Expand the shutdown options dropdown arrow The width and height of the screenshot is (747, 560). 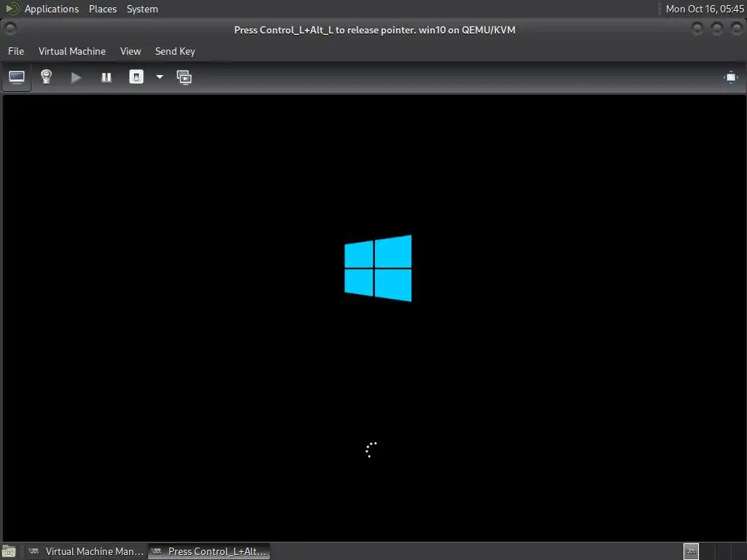point(160,77)
